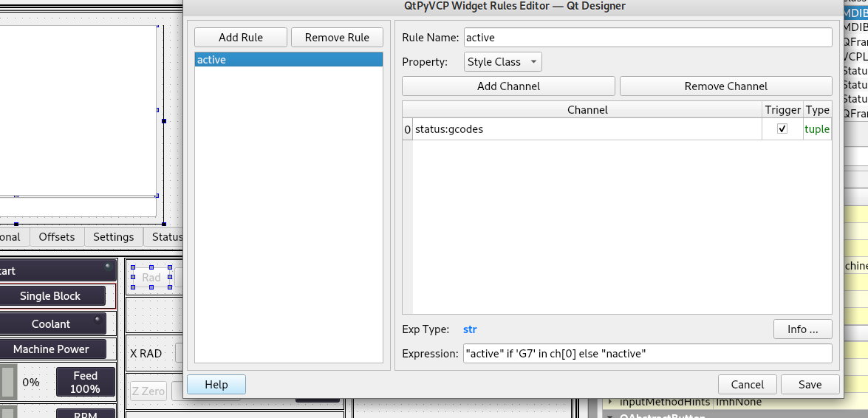Open the Style Class property dropdown
This screenshot has width=868, height=418.
point(502,62)
